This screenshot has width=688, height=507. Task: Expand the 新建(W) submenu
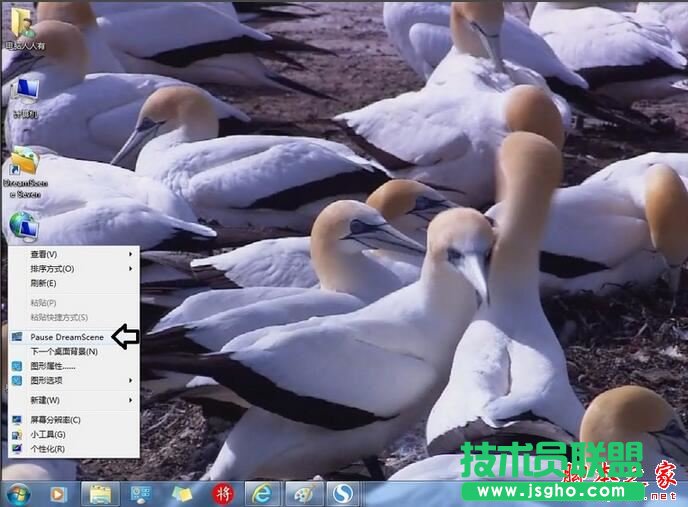(45, 400)
